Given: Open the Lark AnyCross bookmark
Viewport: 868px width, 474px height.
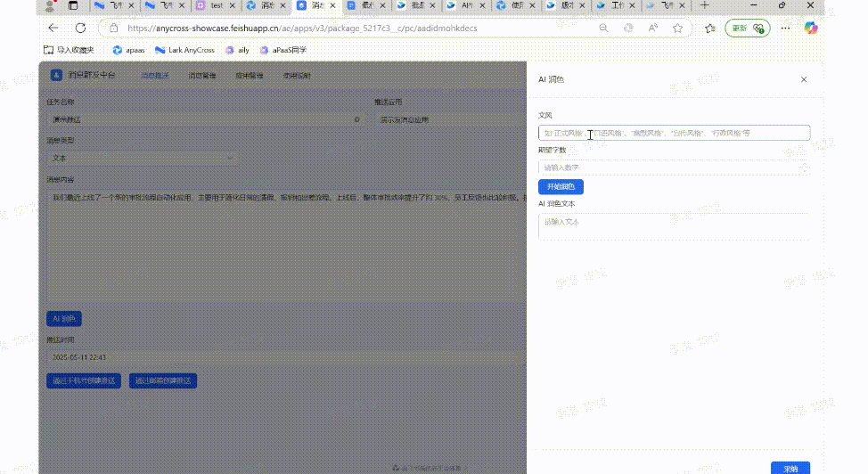Looking at the screenshot, I should tap(184, 50).
